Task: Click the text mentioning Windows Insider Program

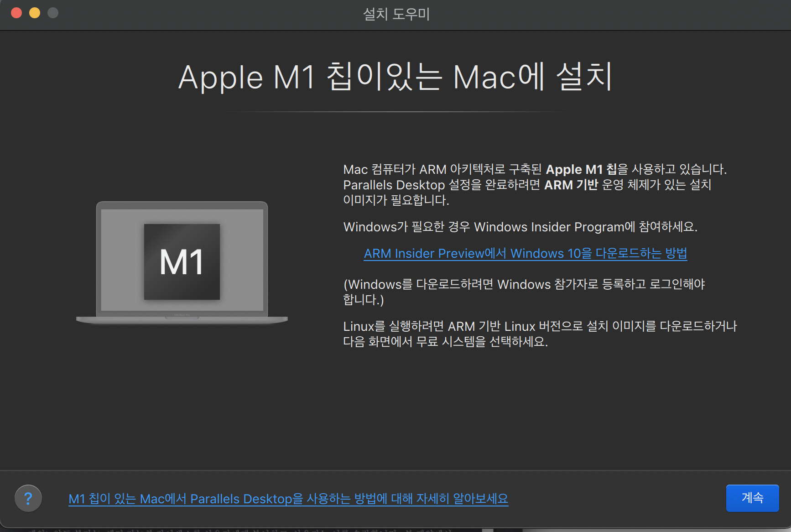Action: [x=520, y=227]
